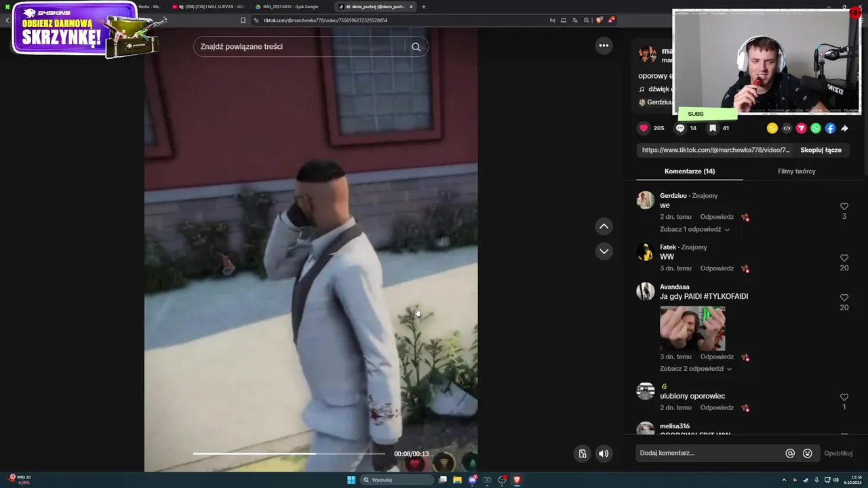Open the embed code icon
This screenshot has width=868, height=488.
787,128
